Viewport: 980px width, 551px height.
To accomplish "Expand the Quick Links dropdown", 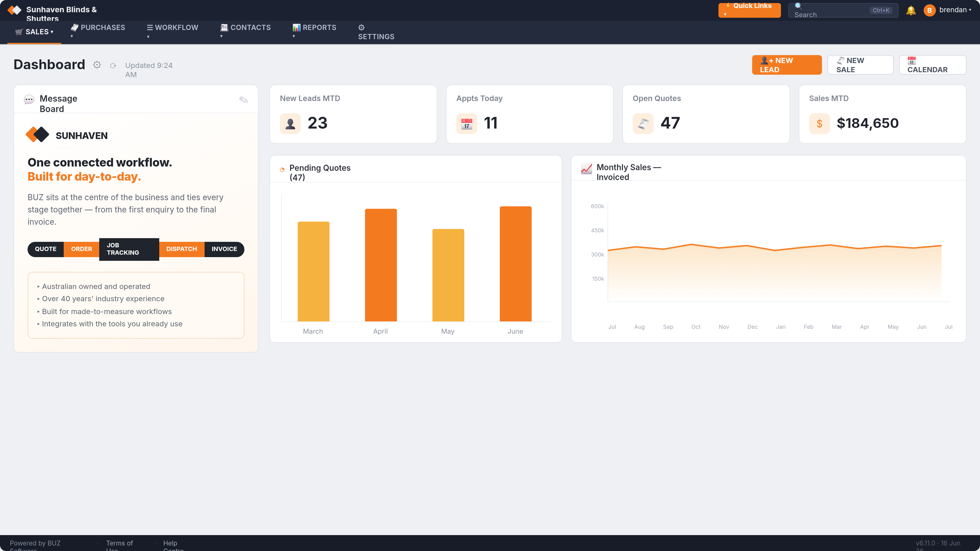I will 749,10.
